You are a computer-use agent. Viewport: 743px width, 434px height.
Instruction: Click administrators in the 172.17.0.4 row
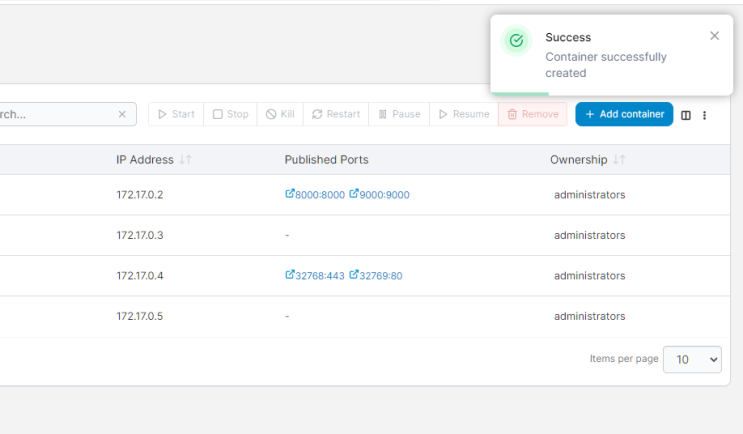pos(589,276)
